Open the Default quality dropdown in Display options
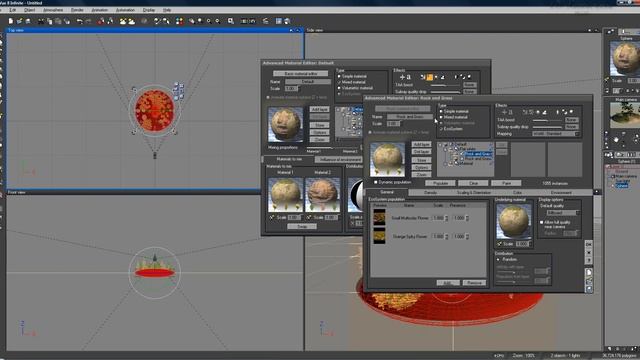 click(563, 213)
